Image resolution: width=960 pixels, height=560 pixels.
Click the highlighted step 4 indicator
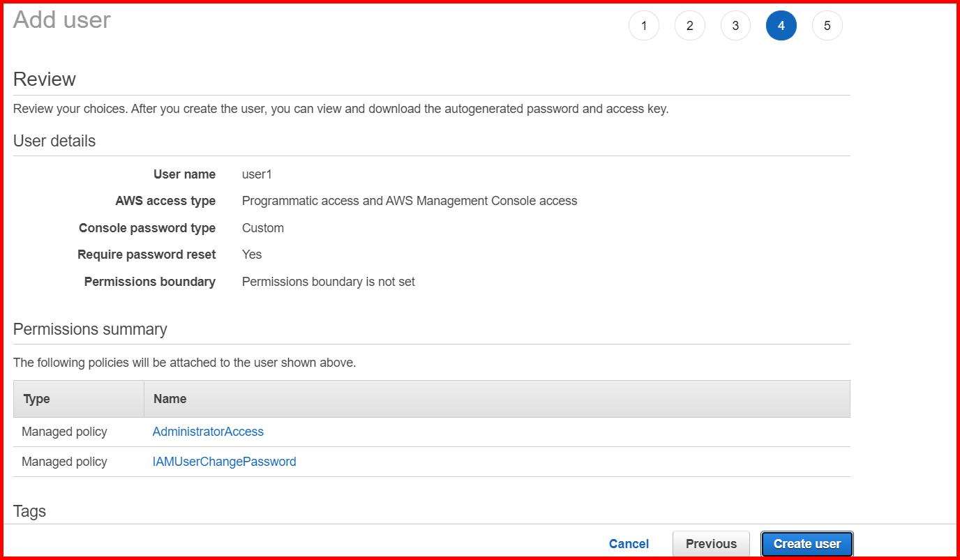pos(781,25)
